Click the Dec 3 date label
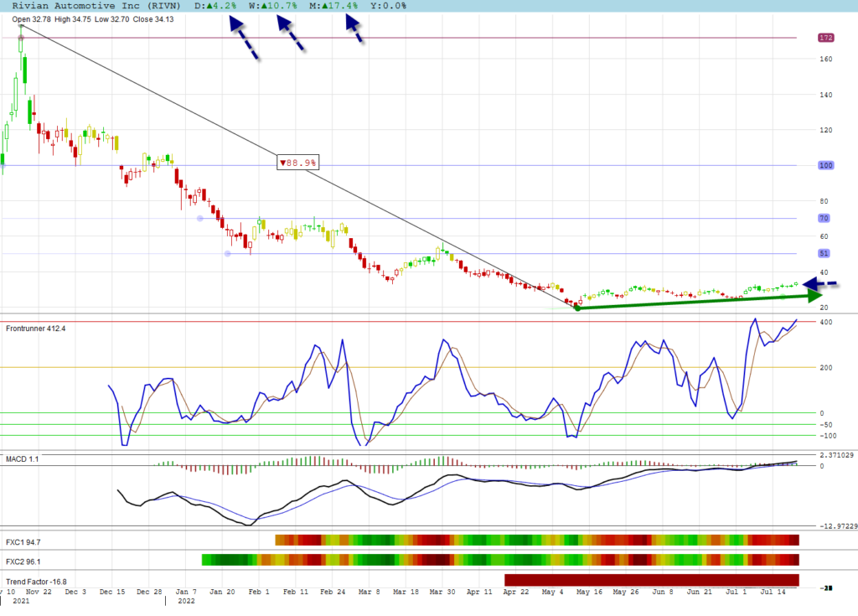 (75, 592)
